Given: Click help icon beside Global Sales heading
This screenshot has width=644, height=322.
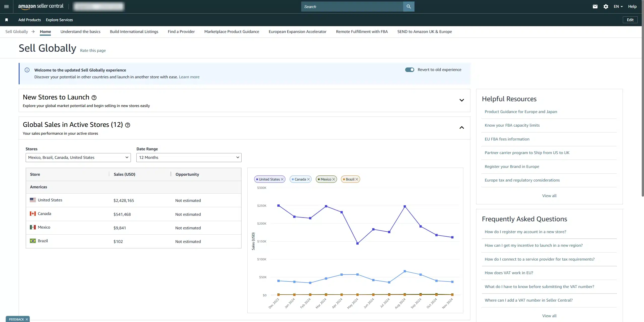Looking at the screenshot, I should pyautogui.click(x=128, y=125).
